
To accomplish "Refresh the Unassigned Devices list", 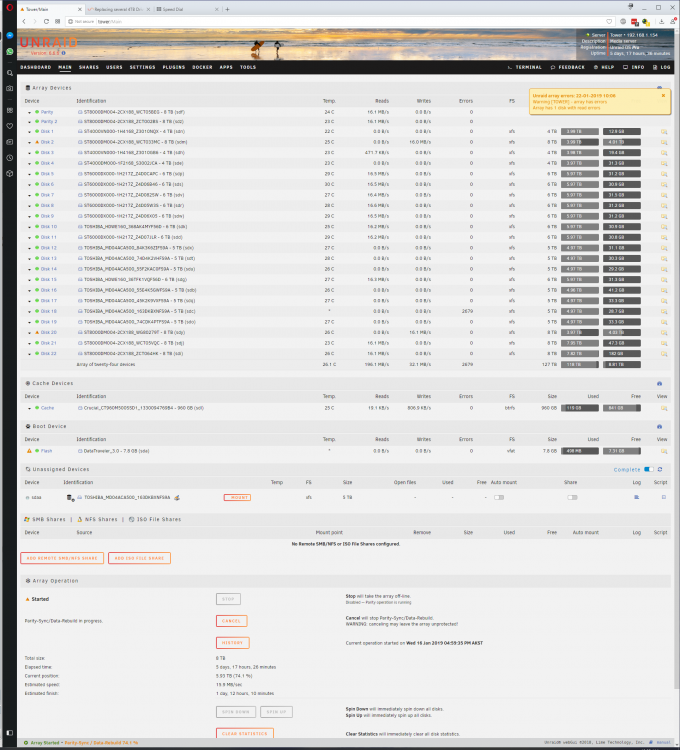I will 660,470.
